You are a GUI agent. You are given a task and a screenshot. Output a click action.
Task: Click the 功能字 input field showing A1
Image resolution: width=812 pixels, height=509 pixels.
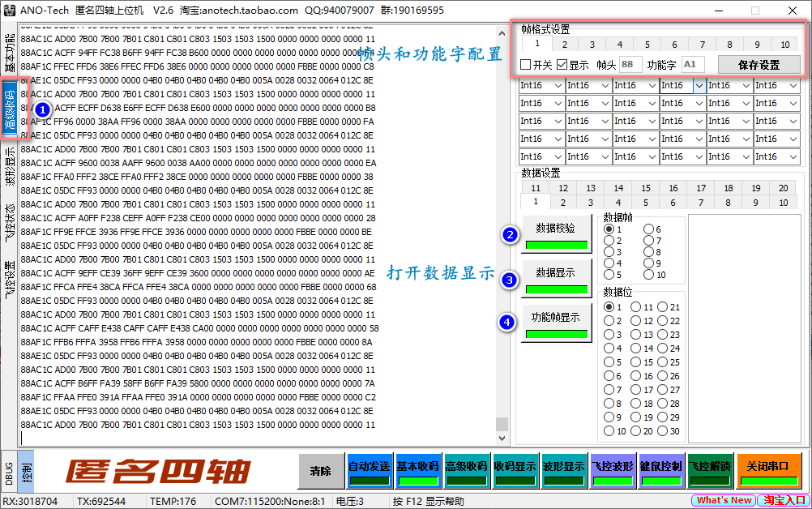pos(693,65)
